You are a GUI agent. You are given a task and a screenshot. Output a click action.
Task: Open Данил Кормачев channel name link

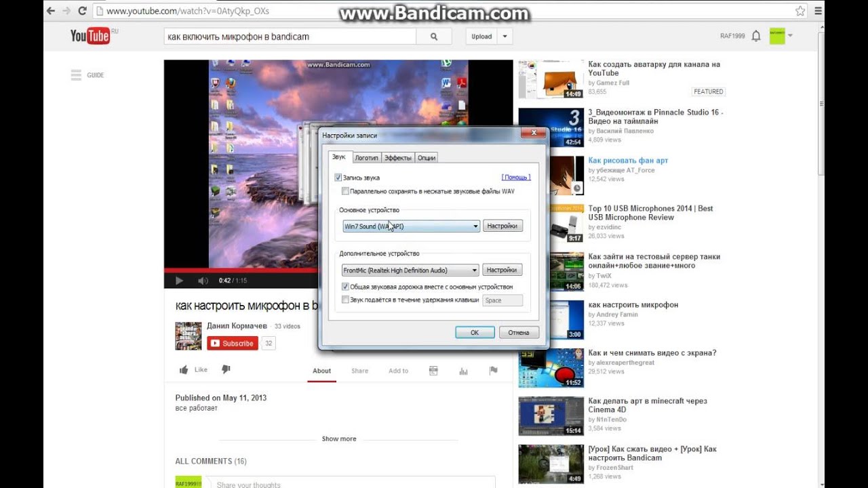click(237, 326)
